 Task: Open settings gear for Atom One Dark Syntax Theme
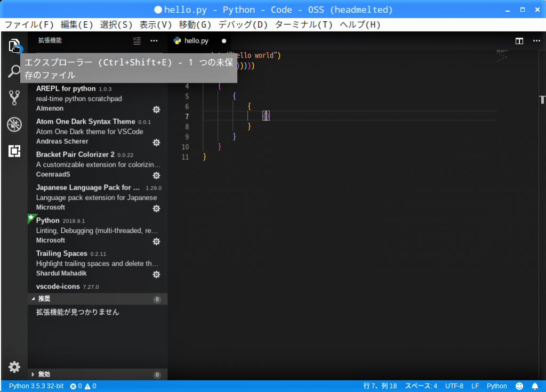156,143
